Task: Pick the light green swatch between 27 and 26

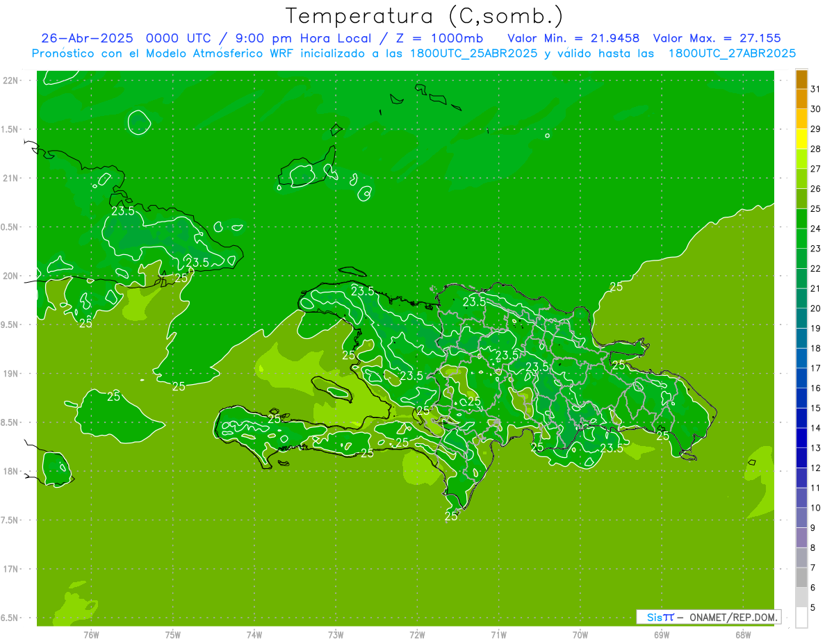Action: pyautogui.click(x=801, y=179)
